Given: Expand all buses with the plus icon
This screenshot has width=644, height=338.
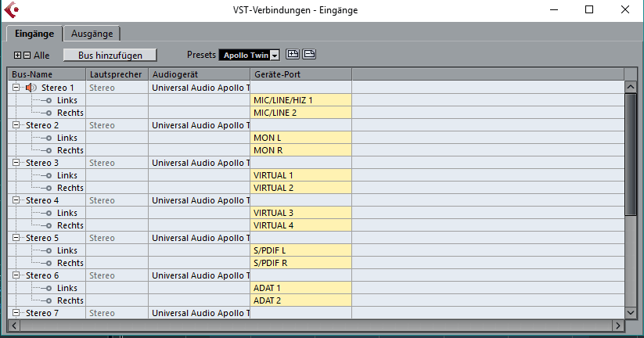Looking at the screenshot, I should 18,56.
